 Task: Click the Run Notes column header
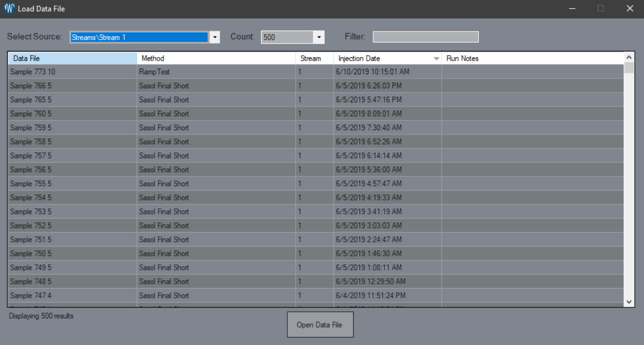(x=532, y=59)
